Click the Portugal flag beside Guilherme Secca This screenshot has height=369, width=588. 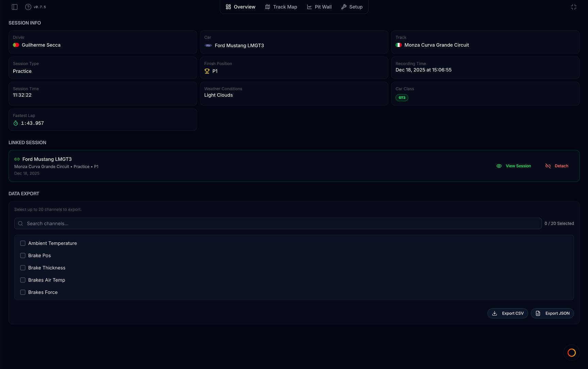point(16,45)
